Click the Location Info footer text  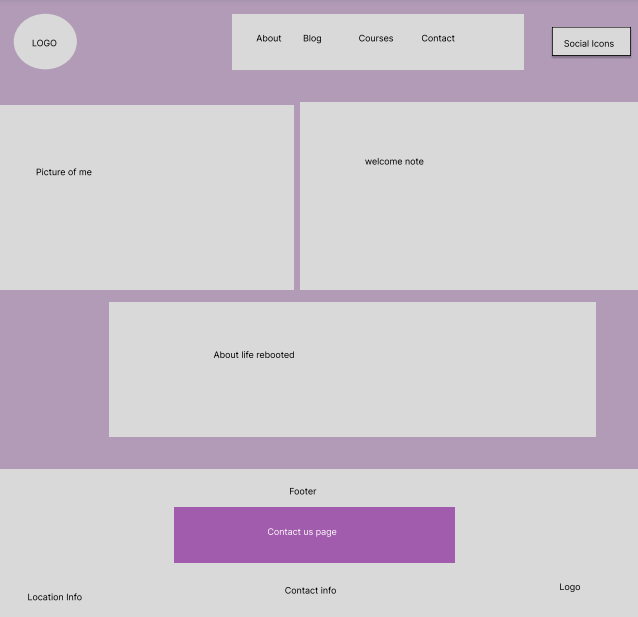click(x=55, y=597)
